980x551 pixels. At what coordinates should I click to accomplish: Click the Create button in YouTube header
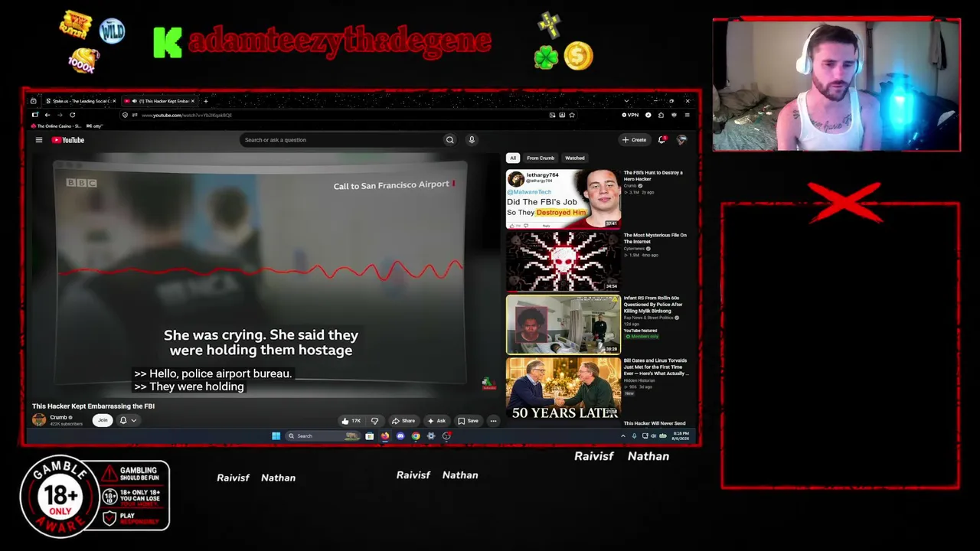634,140
